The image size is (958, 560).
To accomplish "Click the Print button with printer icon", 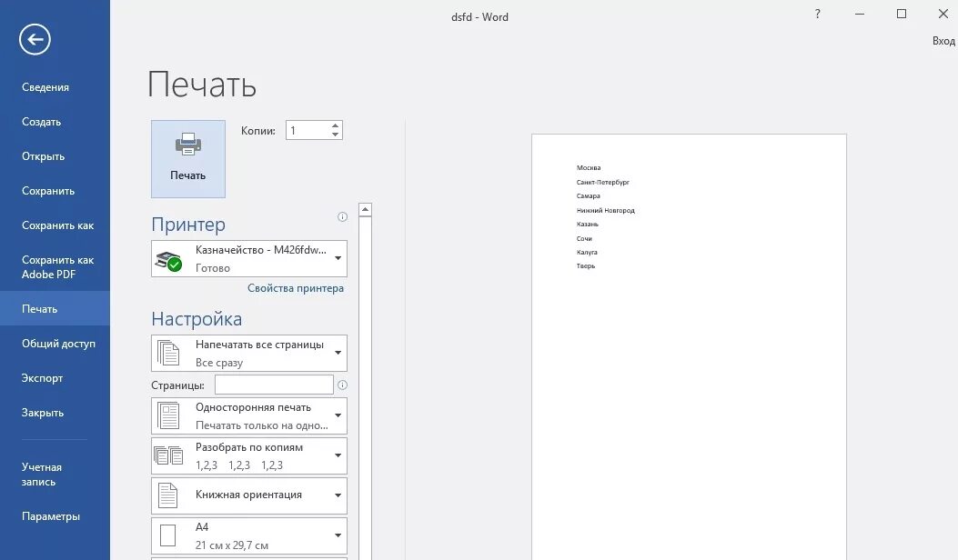I will [188, 159].
